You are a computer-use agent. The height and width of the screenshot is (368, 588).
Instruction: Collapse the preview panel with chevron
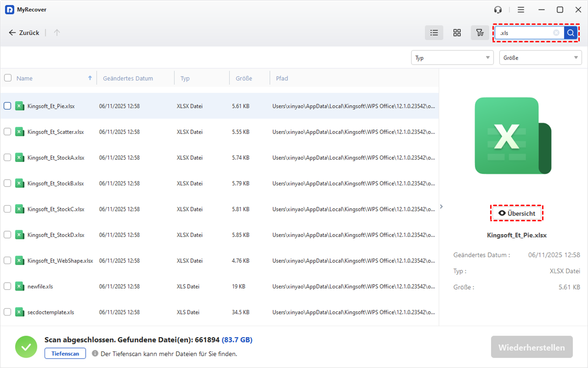click(441, 207)
